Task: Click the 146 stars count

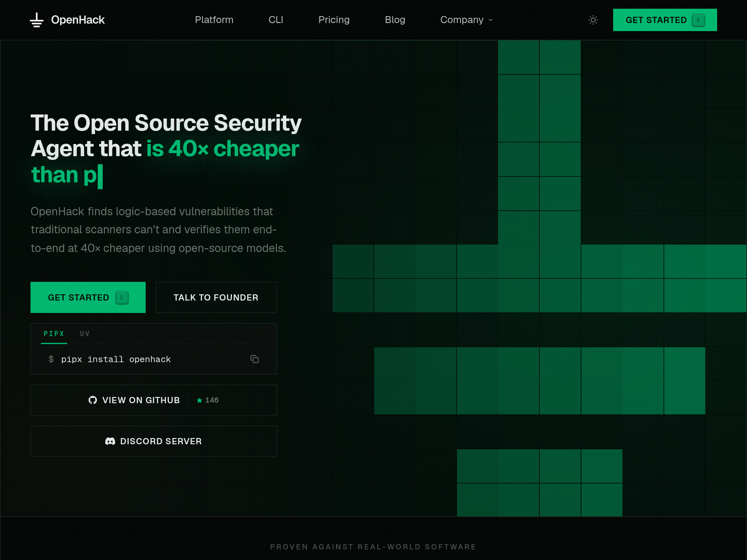Action: click(212, 400)
